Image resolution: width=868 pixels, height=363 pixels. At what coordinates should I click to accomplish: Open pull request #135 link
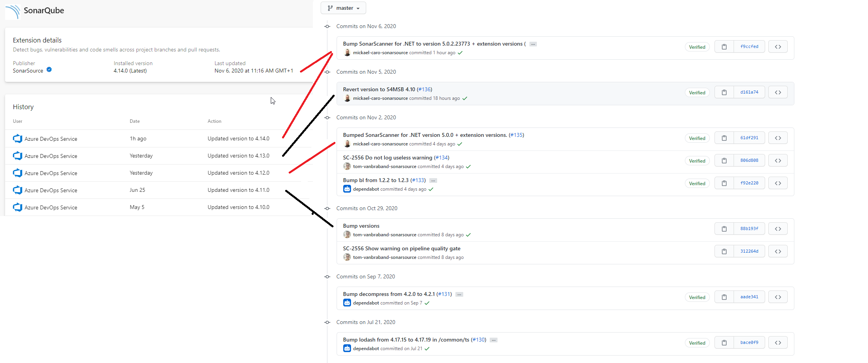click(x=517, y=135)
